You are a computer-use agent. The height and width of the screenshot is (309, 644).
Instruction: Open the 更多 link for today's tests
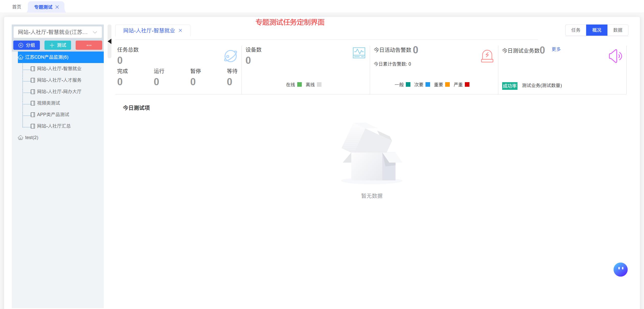click(x=556, y=49)
